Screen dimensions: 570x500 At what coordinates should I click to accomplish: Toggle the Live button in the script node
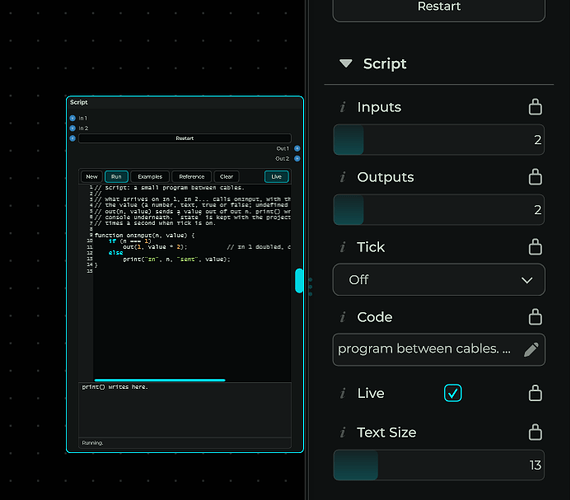pos(276,177)
